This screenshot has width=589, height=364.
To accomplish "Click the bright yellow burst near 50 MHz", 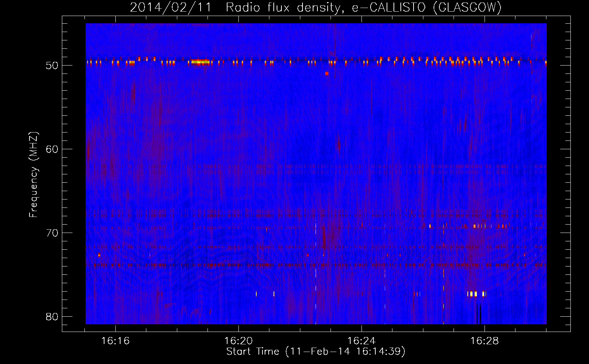I will (201, 62).
